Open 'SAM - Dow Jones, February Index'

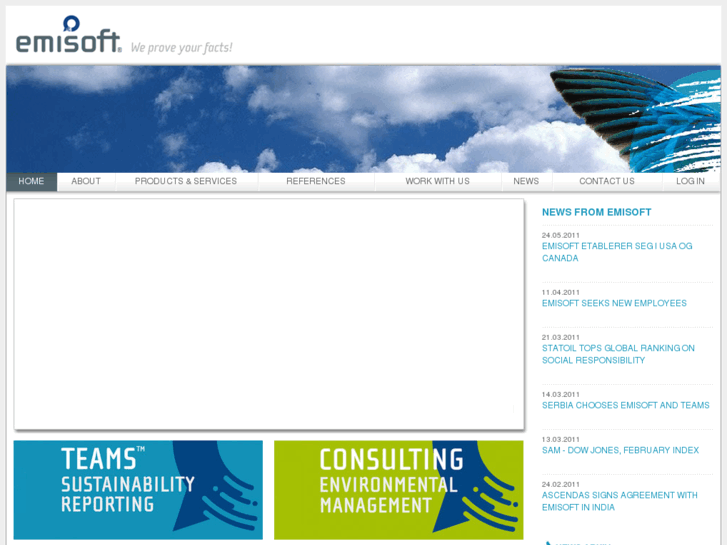pos(620,450)
